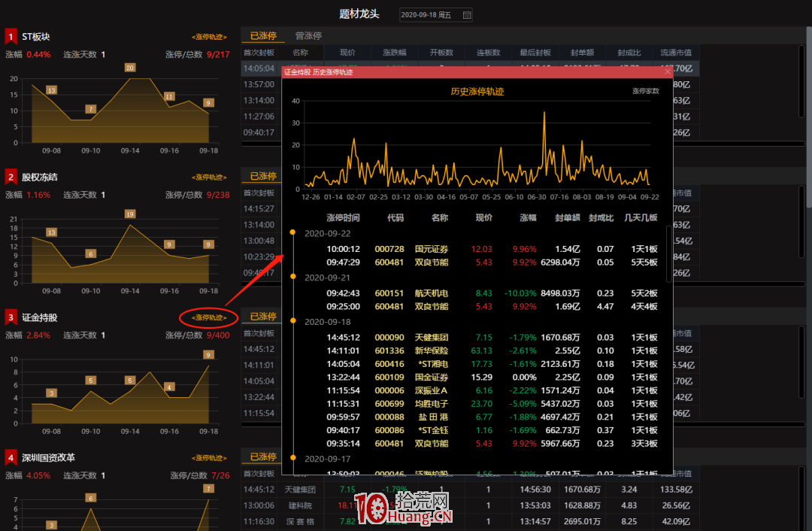Click the 涨停家数 chart legend label
Image resolution: width=812 pixels, height=531 pixels.
click(x=645, y=91)
